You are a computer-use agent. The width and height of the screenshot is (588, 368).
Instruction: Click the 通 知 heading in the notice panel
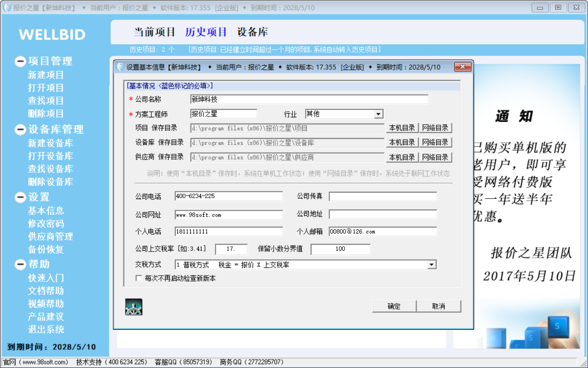(x=514, y=116)
